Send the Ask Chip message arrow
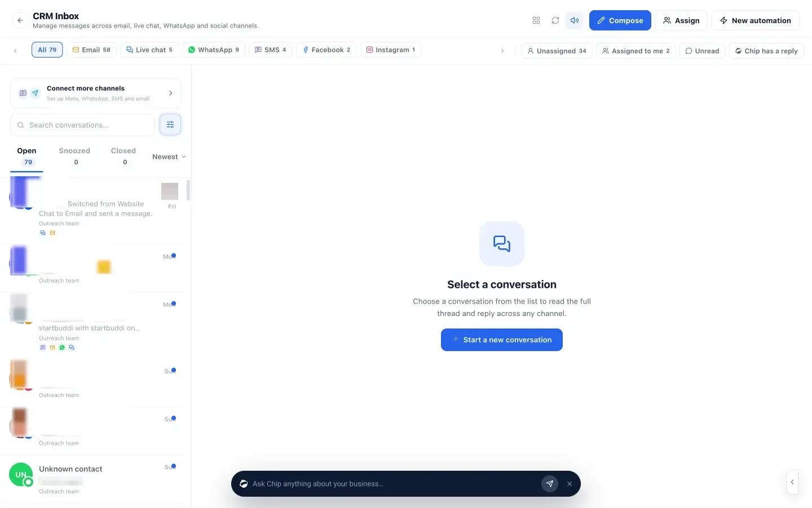Screen dimensions: 812x508 pyautogui.click(x=550, y=484)
